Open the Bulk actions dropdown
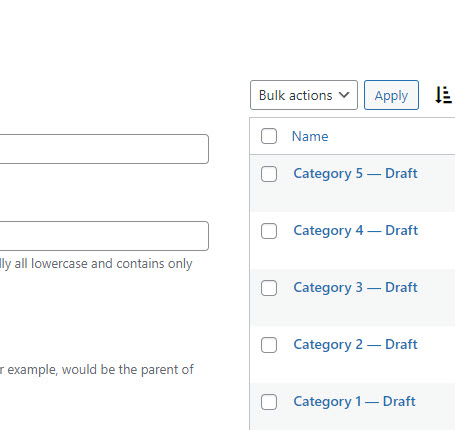The height and width of the screenshot is (430, 455). pos(304,95)
